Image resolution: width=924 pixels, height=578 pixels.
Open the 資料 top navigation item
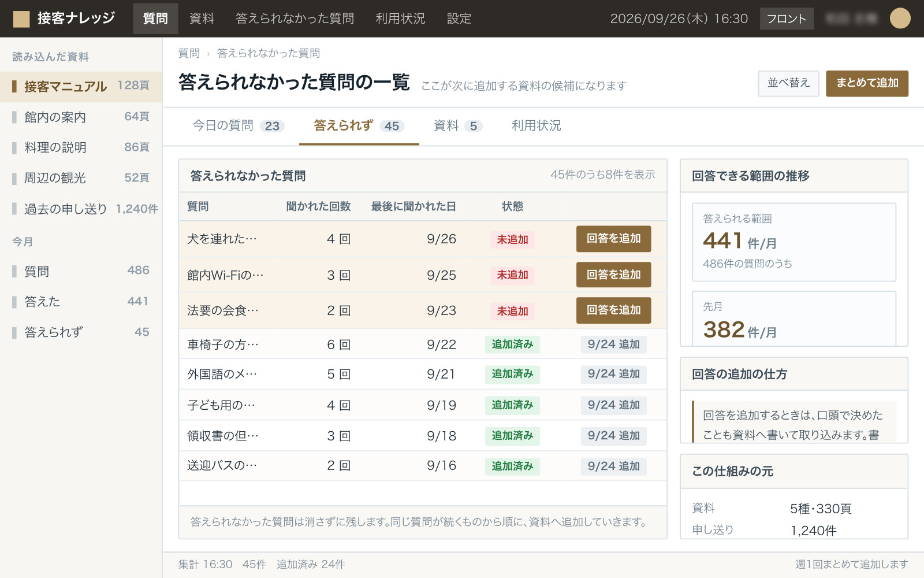(x=202, y=18)
